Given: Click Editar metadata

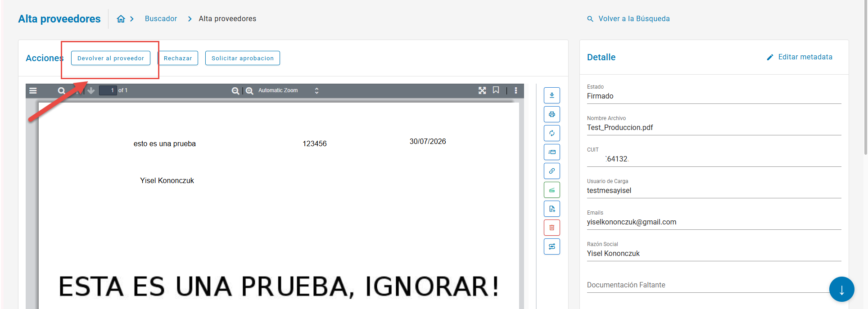Looking at the screenshot, I should point(800,57).
